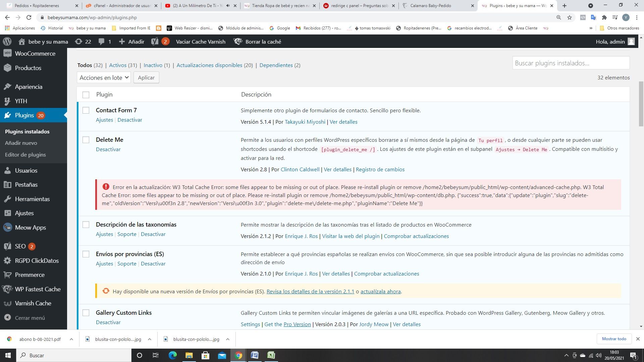Show more bookmarks with the chevron

coord(591,28)
